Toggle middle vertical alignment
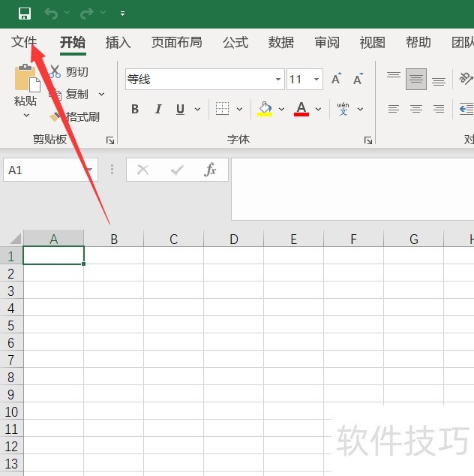The image size is (474, 476). [416, 80]
